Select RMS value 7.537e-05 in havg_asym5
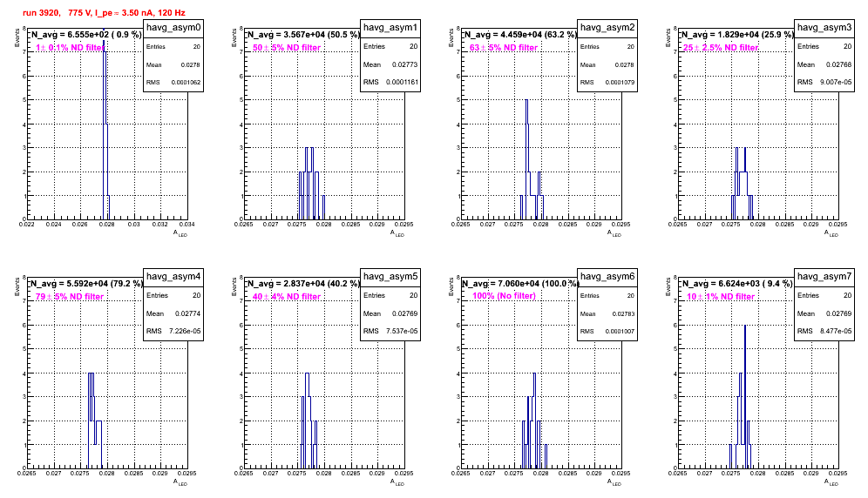 [x=403, y=332]
